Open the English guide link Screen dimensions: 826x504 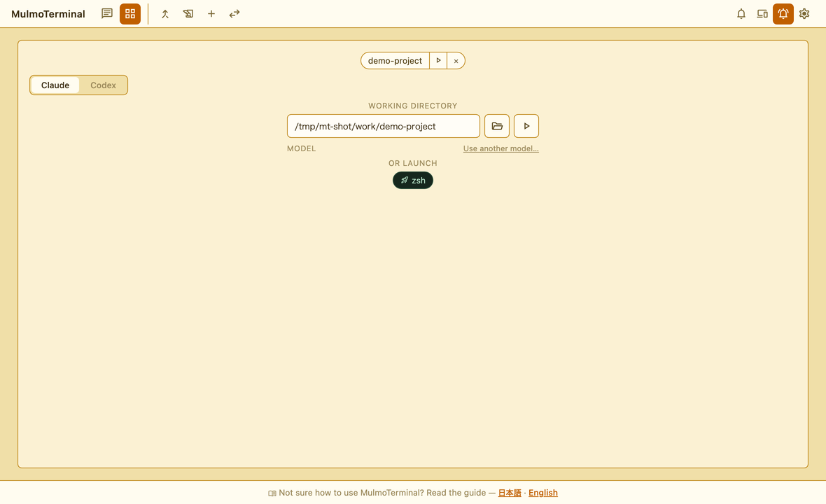tap(543, 493)
